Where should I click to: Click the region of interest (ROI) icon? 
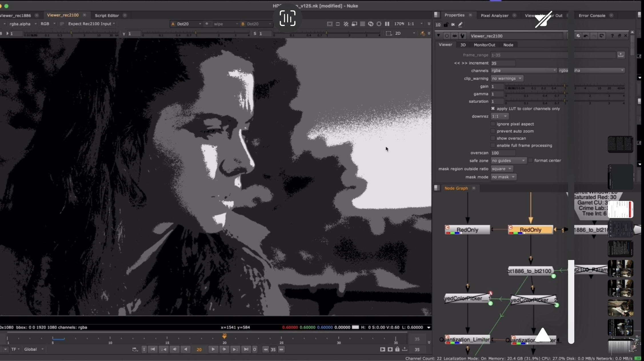coord(389,33)
